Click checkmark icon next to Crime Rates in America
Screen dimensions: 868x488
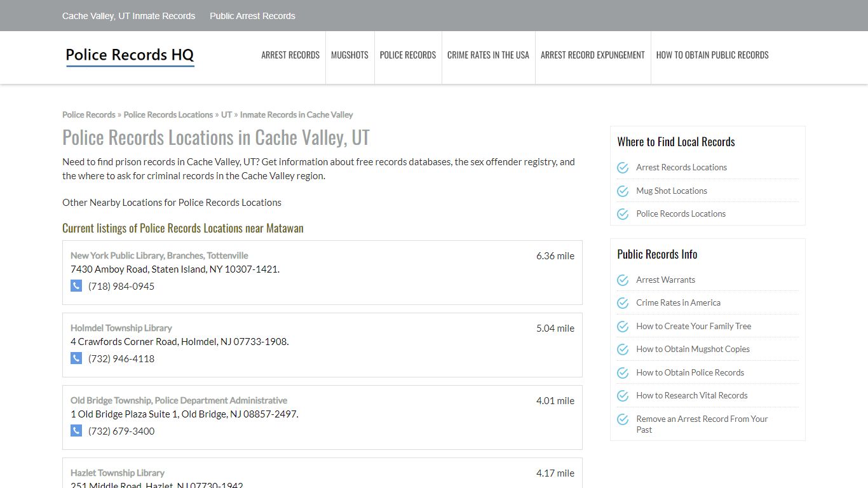pos(623,303)
